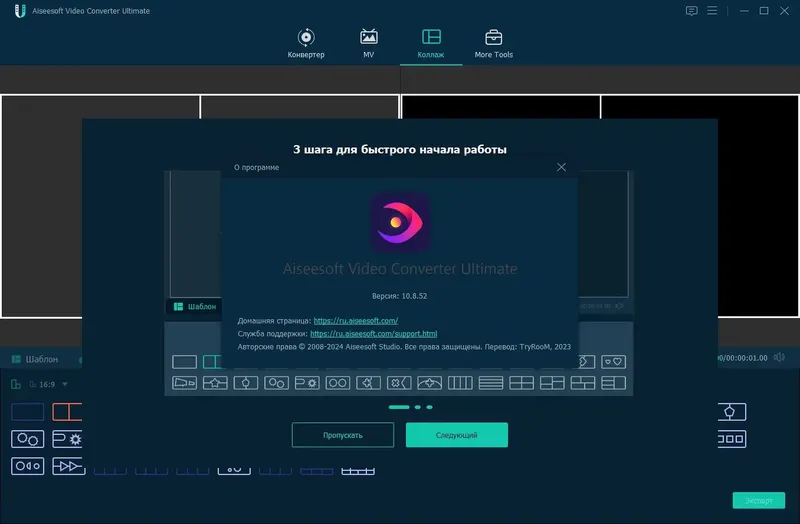Choose four vertical columns template

tap(460, 383)
